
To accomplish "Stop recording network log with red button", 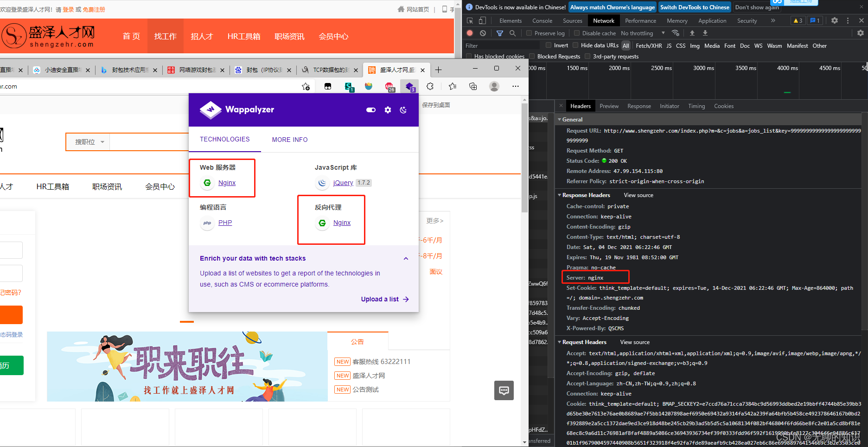I will point(470,33).
